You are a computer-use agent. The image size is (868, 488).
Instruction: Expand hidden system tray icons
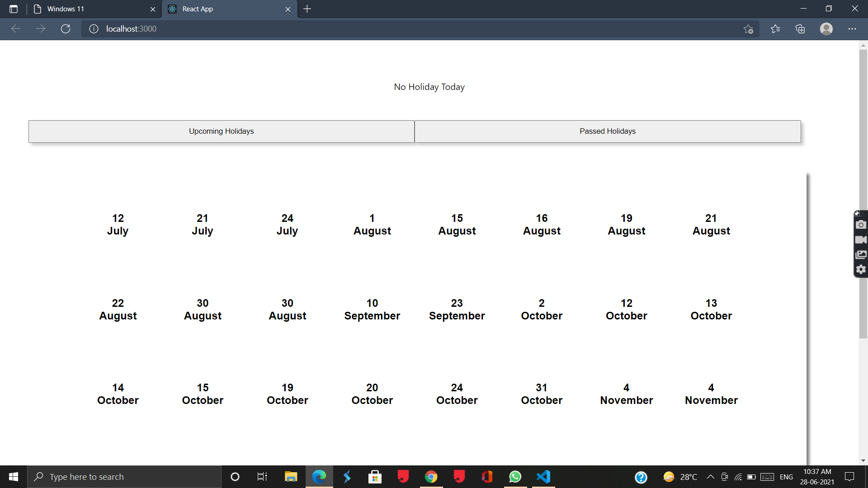pos(710,477)
